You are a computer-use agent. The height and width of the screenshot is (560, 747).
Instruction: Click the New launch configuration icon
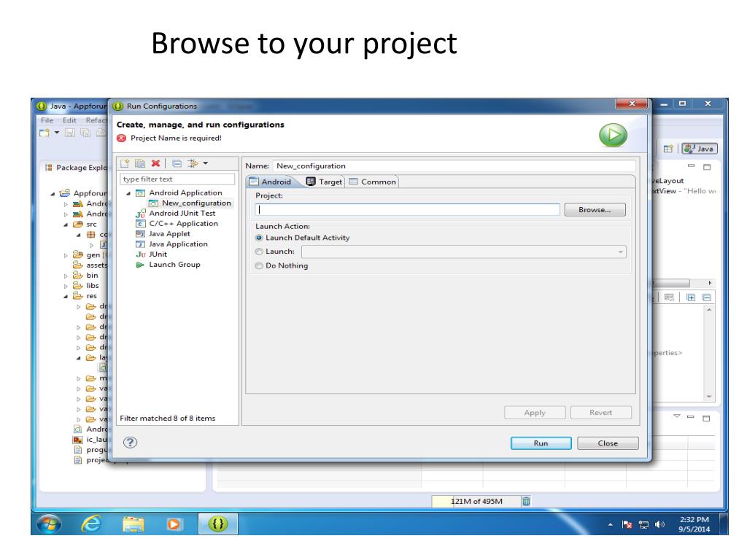125,163
